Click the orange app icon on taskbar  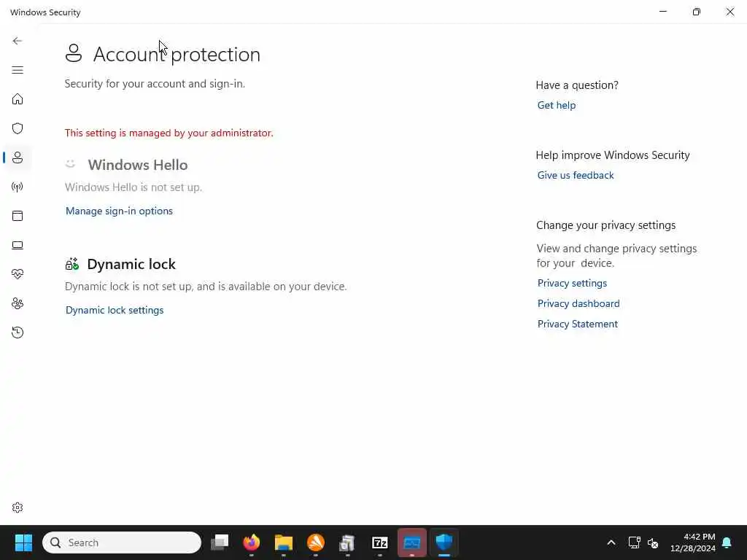pos(315,542)
